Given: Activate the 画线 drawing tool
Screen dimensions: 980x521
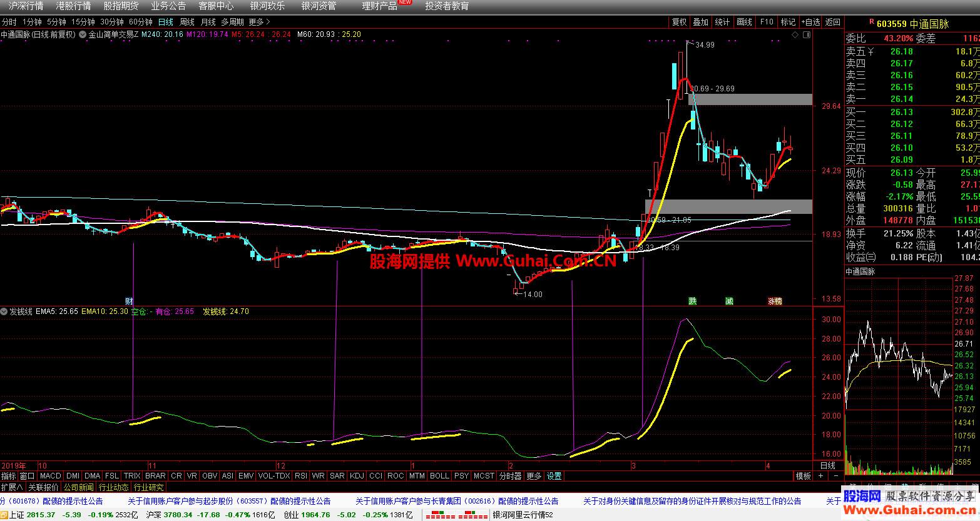Looking at the screenshot, I should click(744, 22).
